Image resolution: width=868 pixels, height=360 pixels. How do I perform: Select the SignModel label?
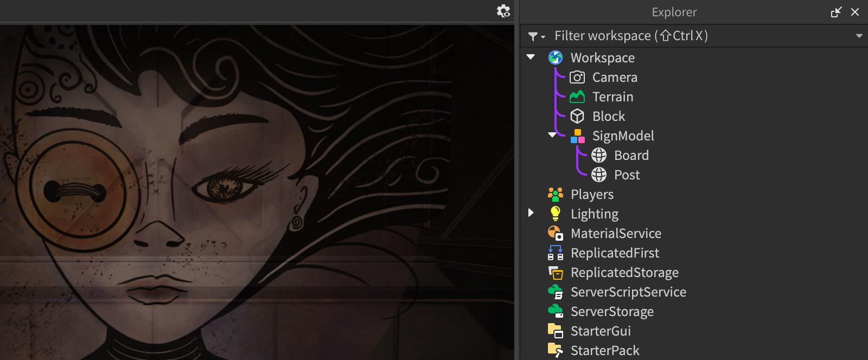[623, 136]
